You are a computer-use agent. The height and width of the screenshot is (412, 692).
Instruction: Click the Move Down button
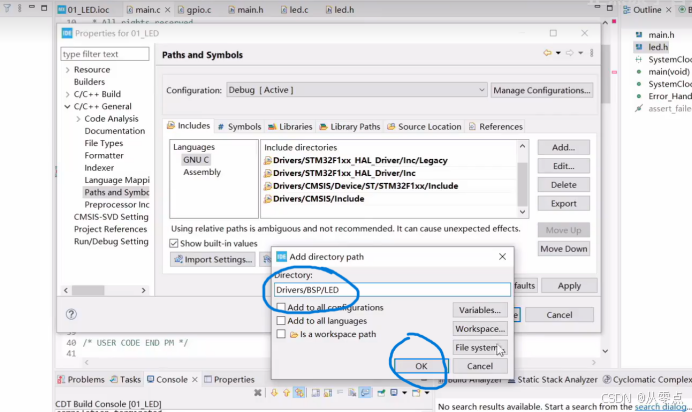tap(564, 249)
